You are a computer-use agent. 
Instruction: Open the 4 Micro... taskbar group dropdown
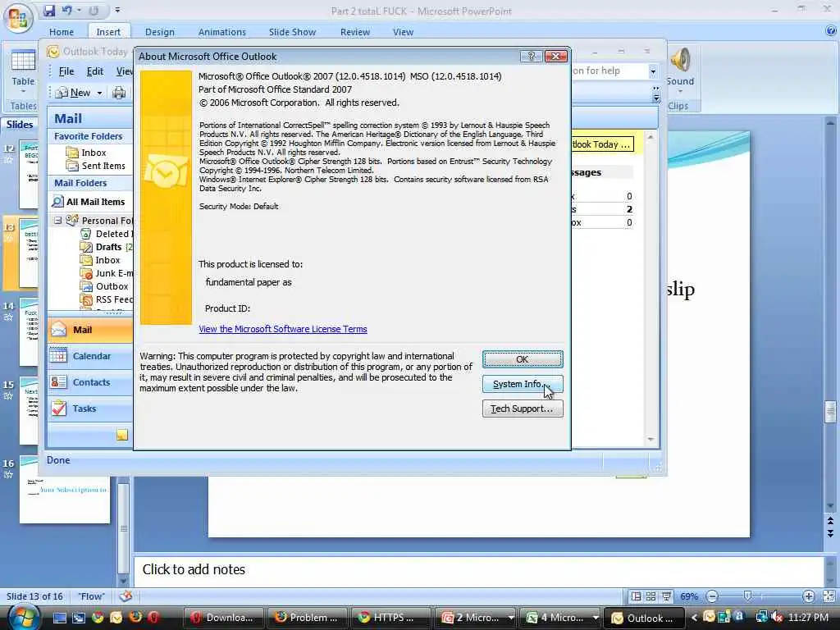596,619
